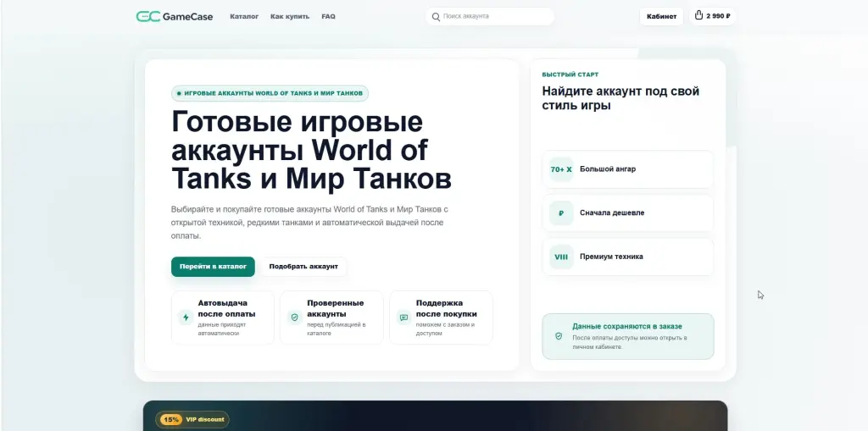Viewport: 868px width, 431px height.
Task: Click the Подобрать аккаунт button
Action: coord(303,267)
